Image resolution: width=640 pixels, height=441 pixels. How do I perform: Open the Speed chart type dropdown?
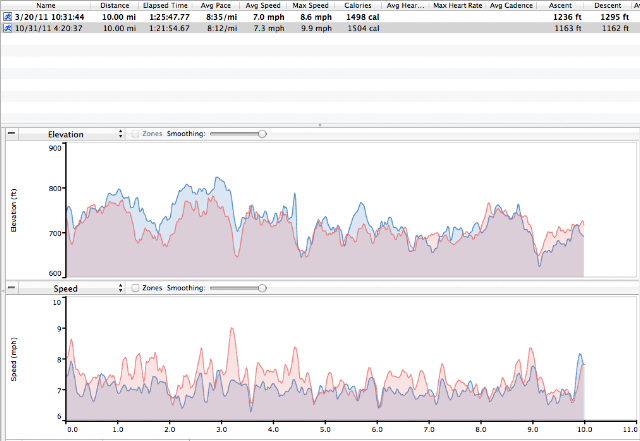71,288
